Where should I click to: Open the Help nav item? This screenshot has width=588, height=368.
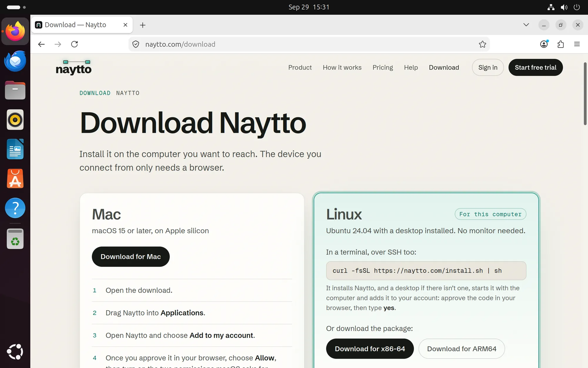[x=411, y=67]
